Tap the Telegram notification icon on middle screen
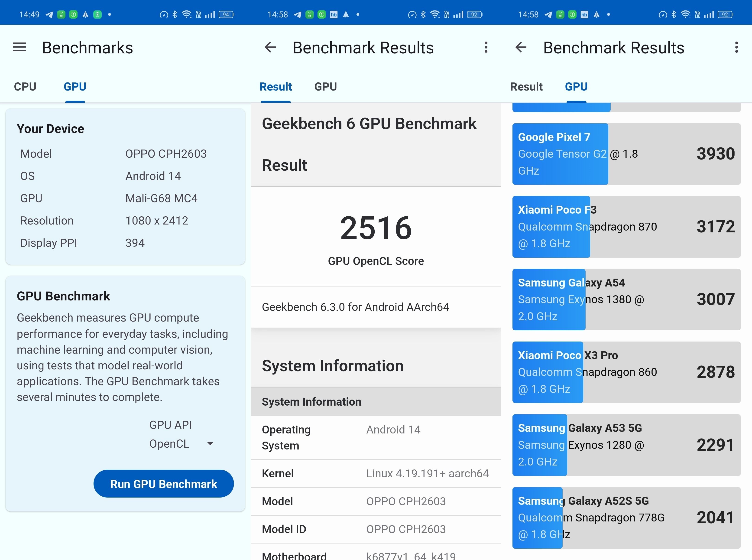The image size is (752, 560). tap(298, 15)
